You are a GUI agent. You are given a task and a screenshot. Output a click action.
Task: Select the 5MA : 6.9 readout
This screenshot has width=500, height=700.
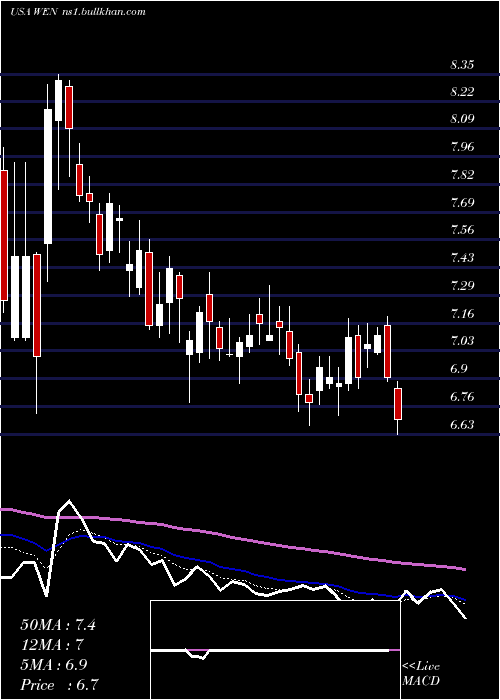coord(53,665)
